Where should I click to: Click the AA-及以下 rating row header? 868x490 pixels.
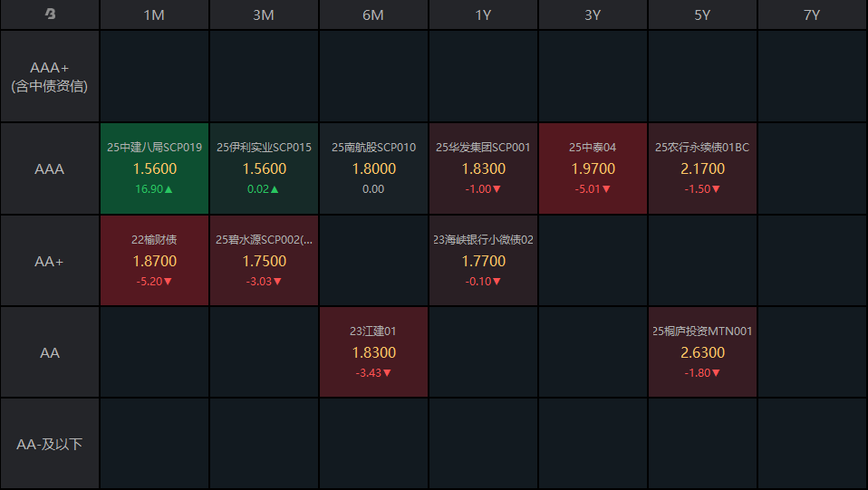(x=50, y=444)
